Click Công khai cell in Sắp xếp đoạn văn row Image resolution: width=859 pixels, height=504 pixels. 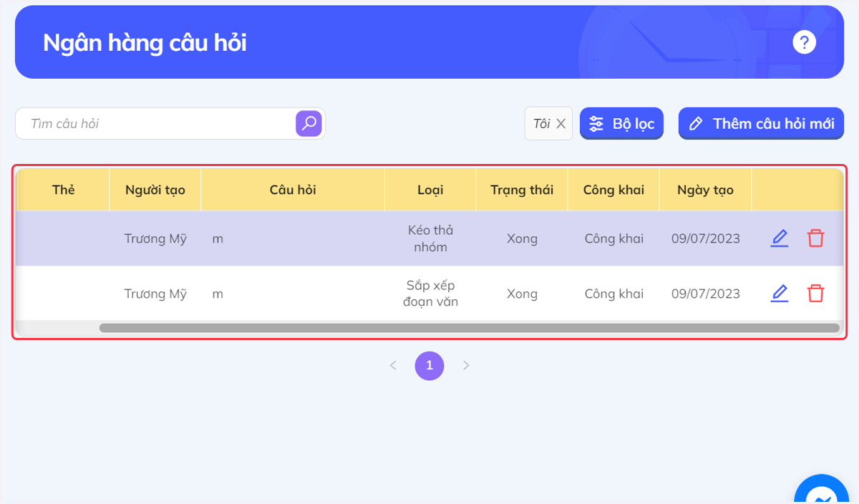coord(613,294)
